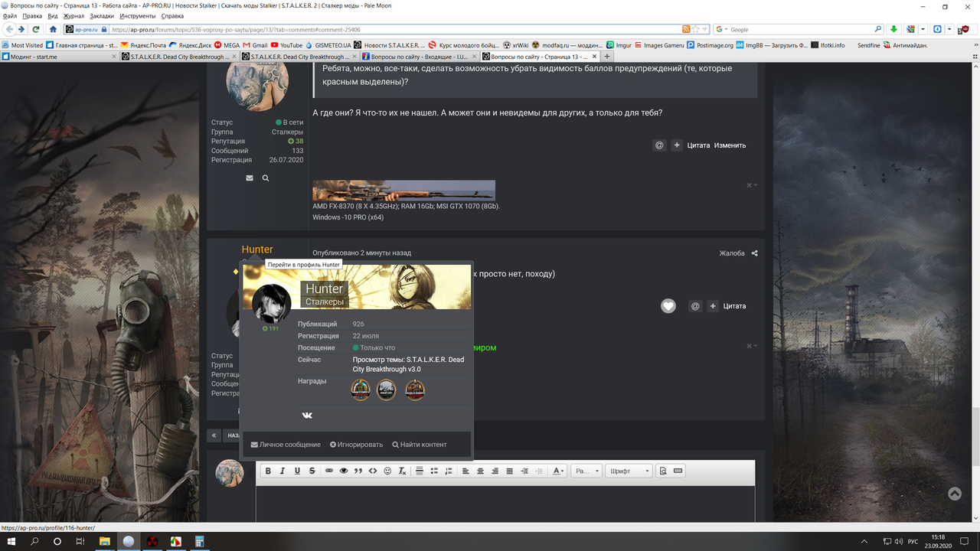This screenshot has height=551, width=980.
Task: Toggle italic formatting in the reply editor
Action: click(x=283, y=471)
